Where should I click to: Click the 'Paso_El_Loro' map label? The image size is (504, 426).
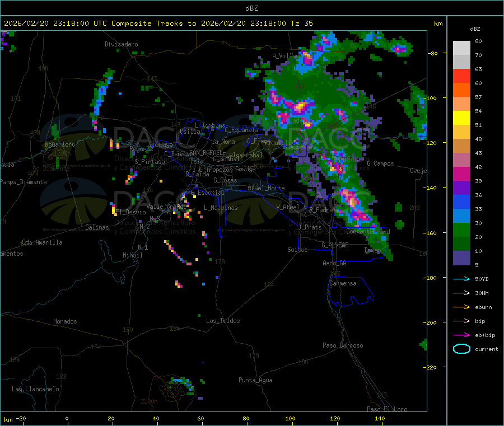387,409
